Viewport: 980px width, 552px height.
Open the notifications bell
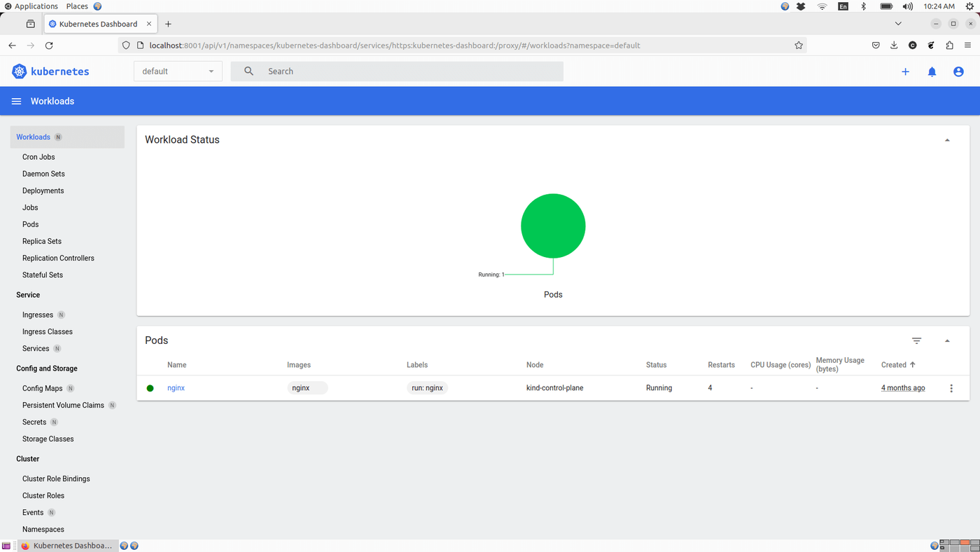click(x=932, y=71)
